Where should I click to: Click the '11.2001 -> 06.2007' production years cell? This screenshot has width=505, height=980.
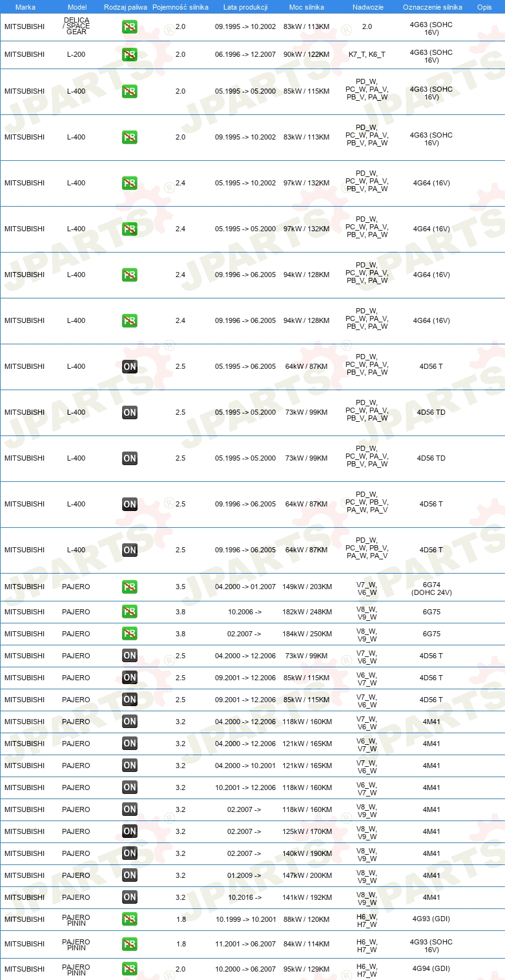click(245, 944)
